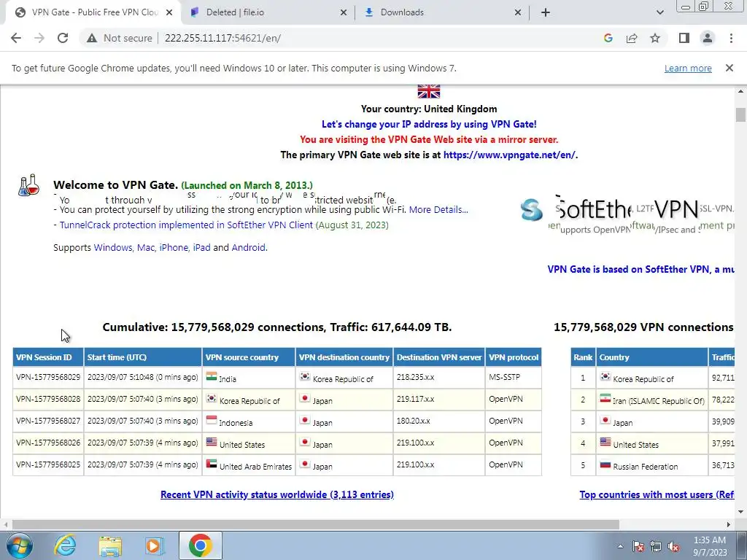Image resolution: width=747 pixels, height=560 pixels.
Task: Open the Google search icon in address bar
Action: coord(608,38)
